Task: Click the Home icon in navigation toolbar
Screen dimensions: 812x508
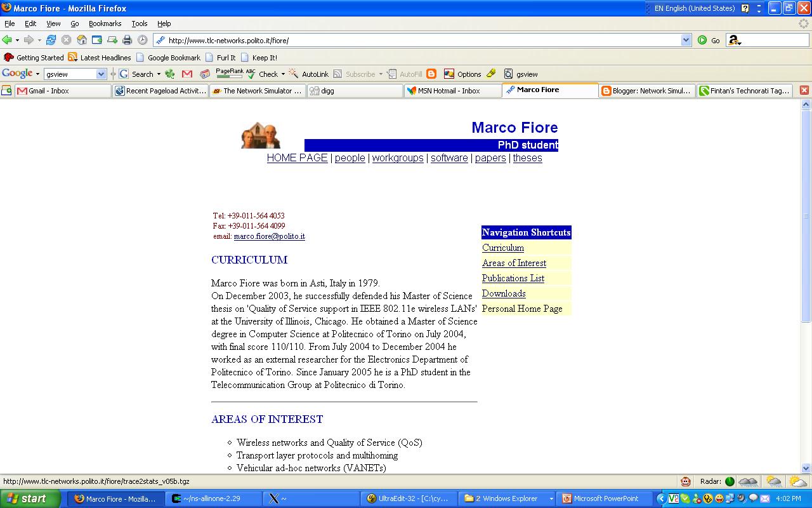Action: point(81,40)
